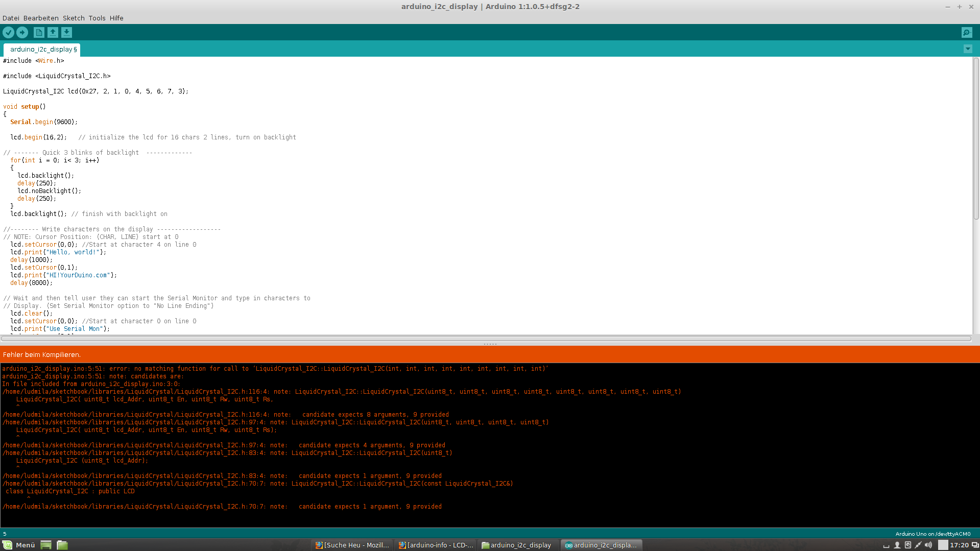Click the user account tray icon
This screenshot has height=551, width=980.
coord(897,545)
